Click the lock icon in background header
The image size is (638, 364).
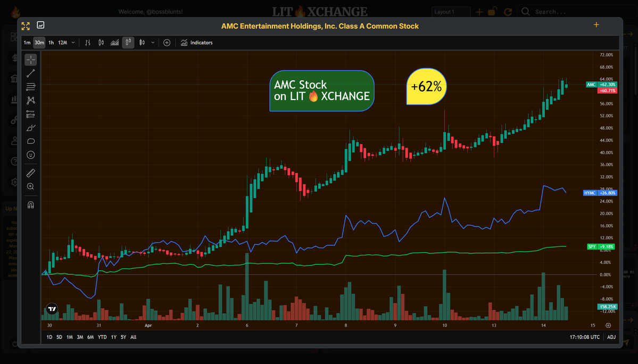(x=492, y=11)
